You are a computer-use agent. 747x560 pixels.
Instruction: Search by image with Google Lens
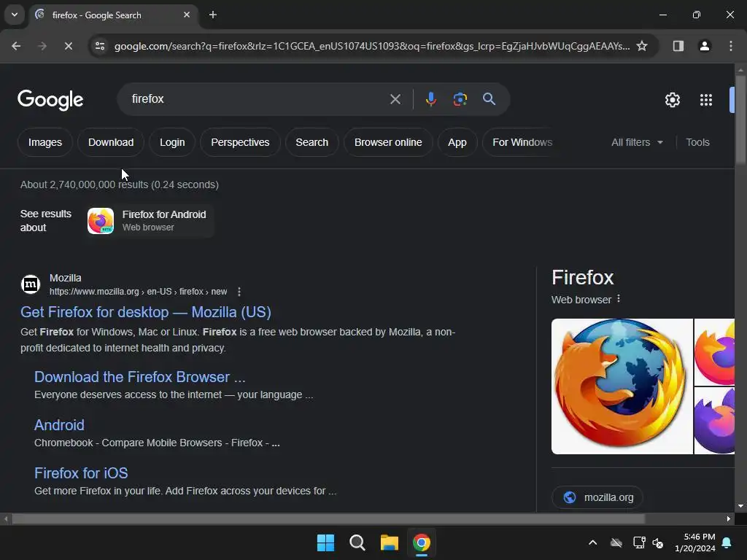pos(460,99)
